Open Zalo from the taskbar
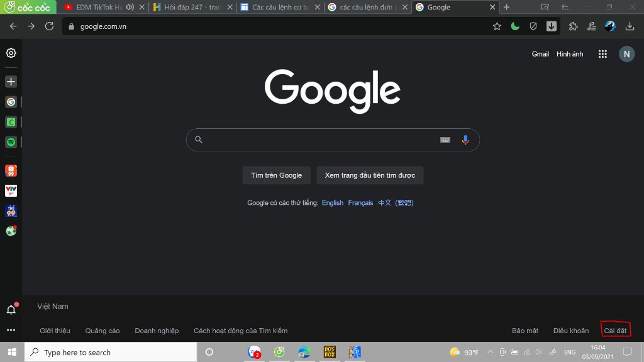 point(254,352)
